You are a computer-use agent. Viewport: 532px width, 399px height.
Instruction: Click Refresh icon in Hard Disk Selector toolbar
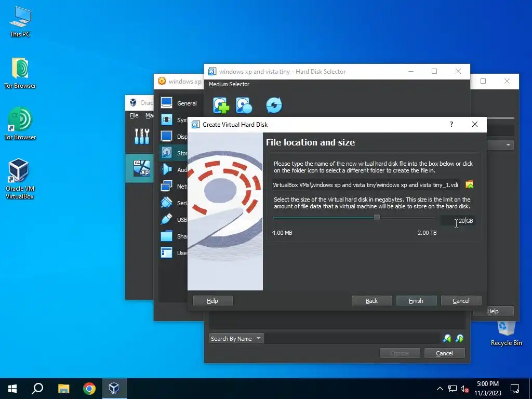point(274,105)
